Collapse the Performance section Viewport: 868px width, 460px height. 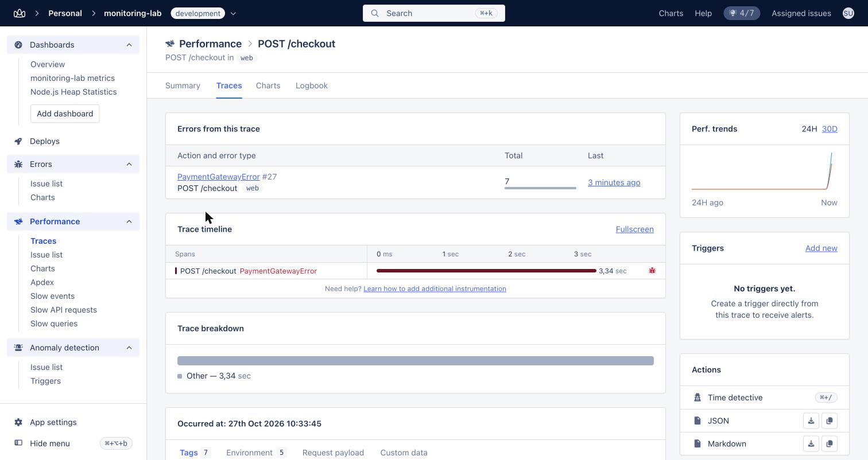coord(129,221)
